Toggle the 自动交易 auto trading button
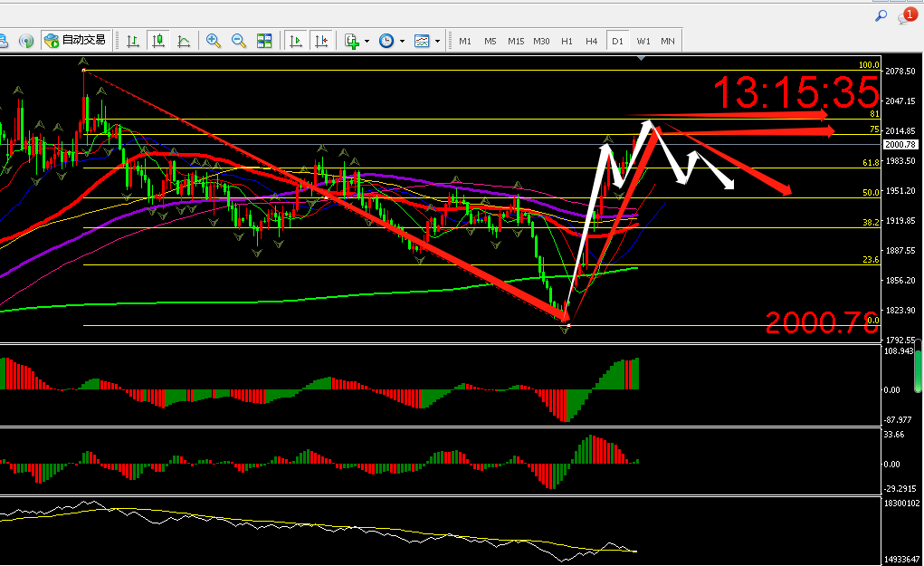The image size is (924, 566). [76, 41]
